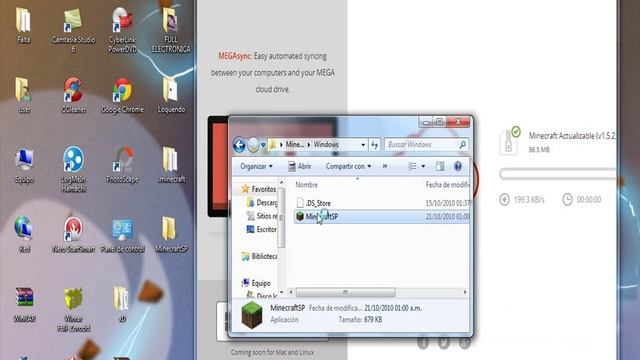Sort by the Nombre column header
This screenshot has width=640, height=360.
pos(307,185)
